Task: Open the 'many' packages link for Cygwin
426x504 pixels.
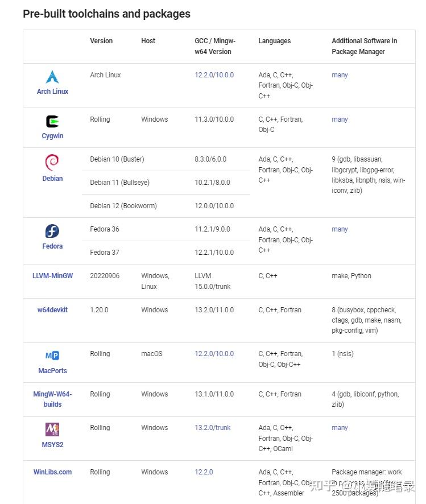Action: tap(340, 119)
